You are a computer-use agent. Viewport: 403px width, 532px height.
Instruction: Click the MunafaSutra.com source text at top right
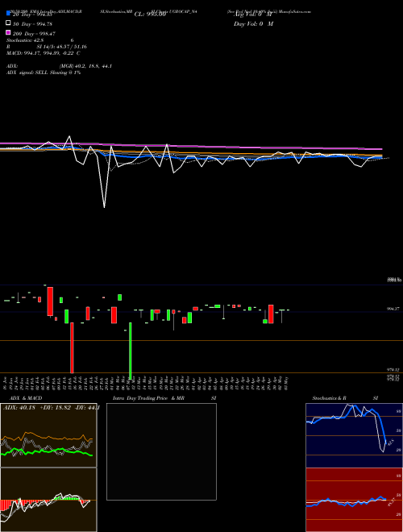click(x=294, y=11)
